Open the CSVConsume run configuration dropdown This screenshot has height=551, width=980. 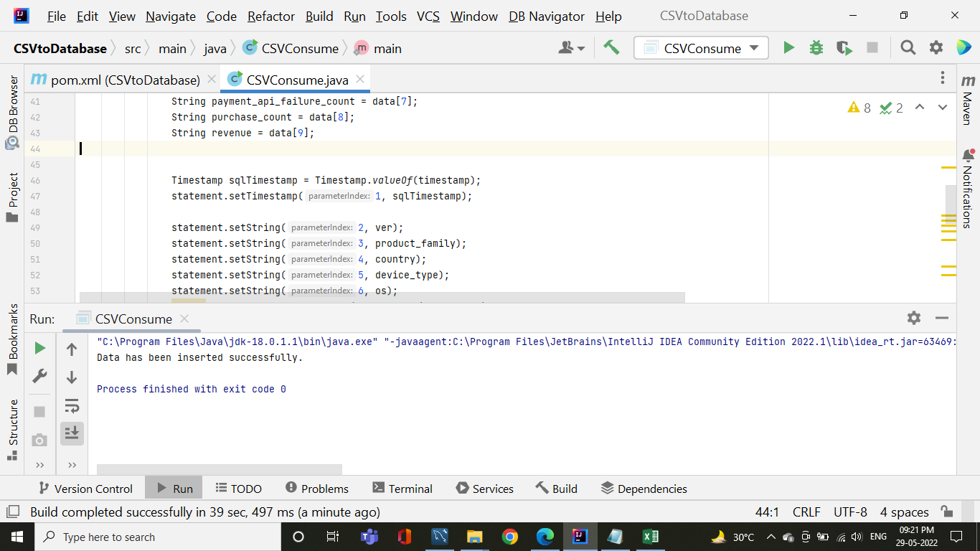(700, 47)
